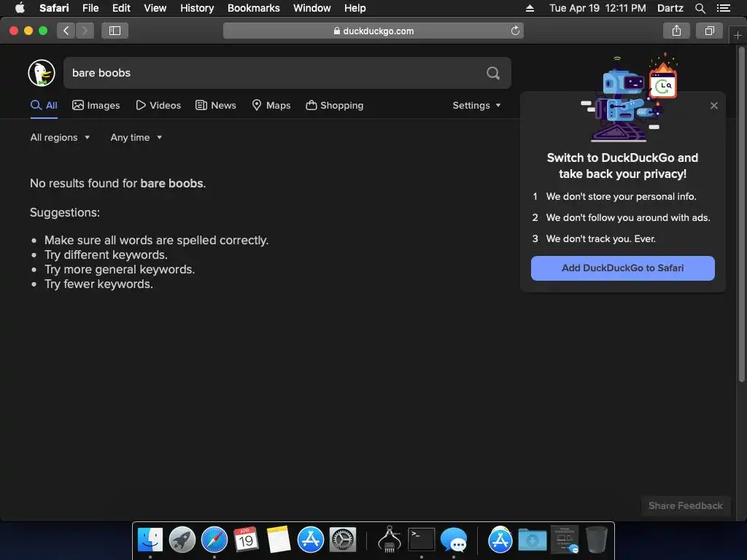
Task: Click the Share Feedback button
Action: point(686,506)
